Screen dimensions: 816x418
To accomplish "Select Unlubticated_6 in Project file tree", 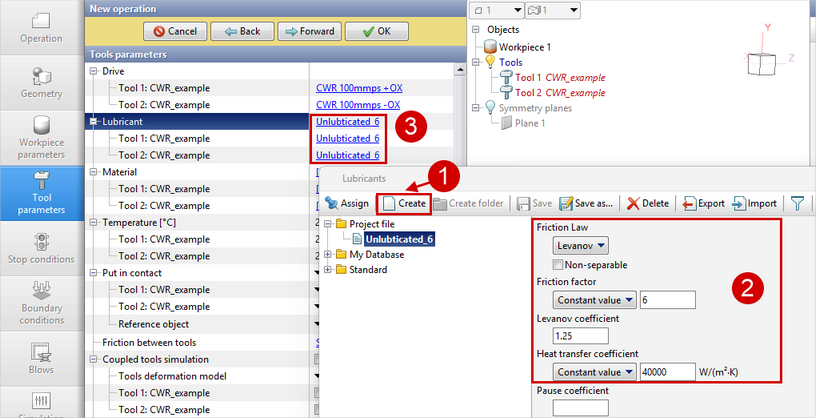I will coord(398,239).
